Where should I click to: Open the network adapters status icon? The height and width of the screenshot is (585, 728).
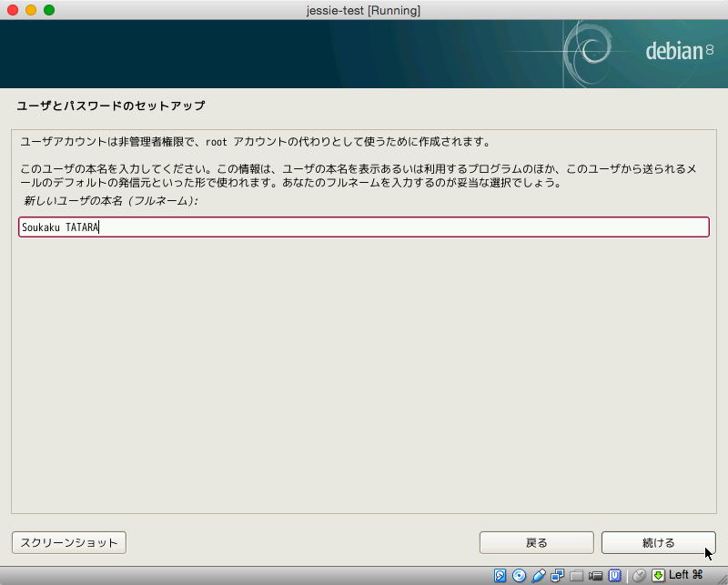557,576
